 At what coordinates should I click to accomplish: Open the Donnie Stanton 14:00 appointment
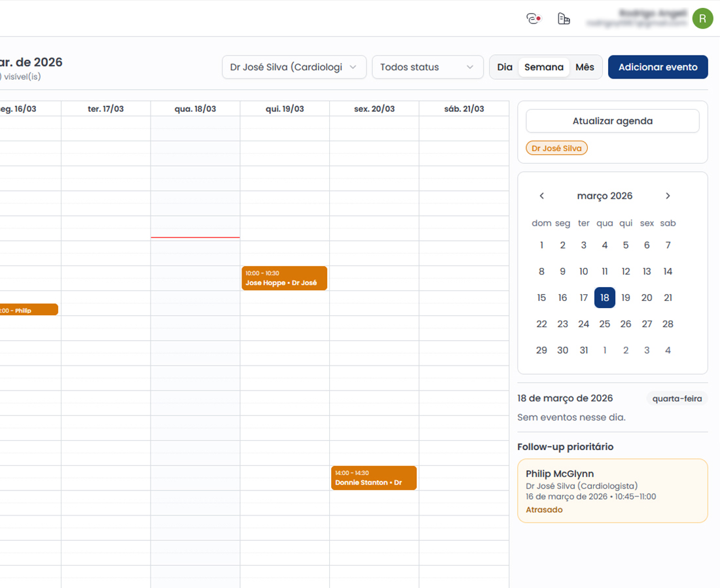(x=374, y=478)
